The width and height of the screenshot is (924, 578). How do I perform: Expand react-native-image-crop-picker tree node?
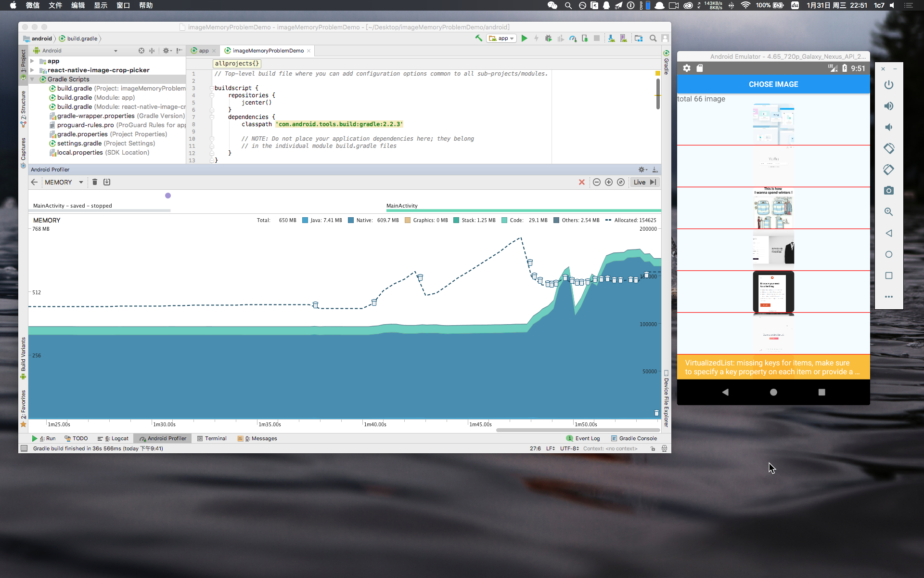pyautogui.click(x=32, y=70)
